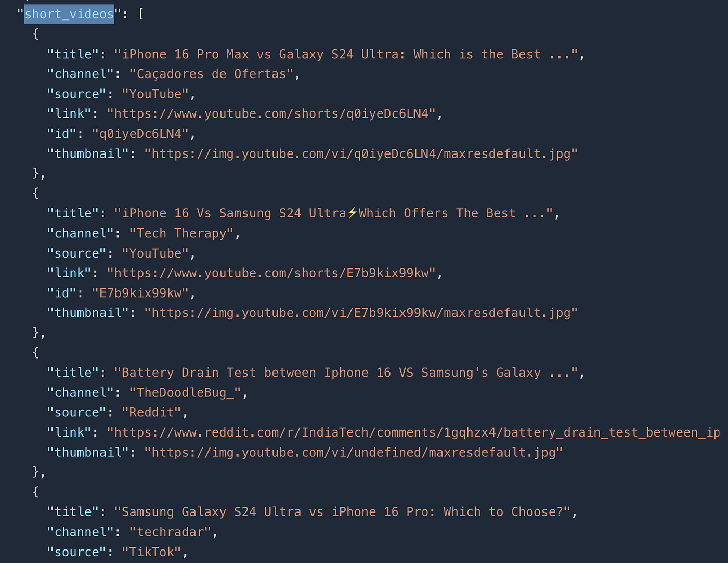Viewport: 728px width, 563px height.
Task: Click the opening bracket after short_videos
Action: pyautogui.click(x=141, y=14)
